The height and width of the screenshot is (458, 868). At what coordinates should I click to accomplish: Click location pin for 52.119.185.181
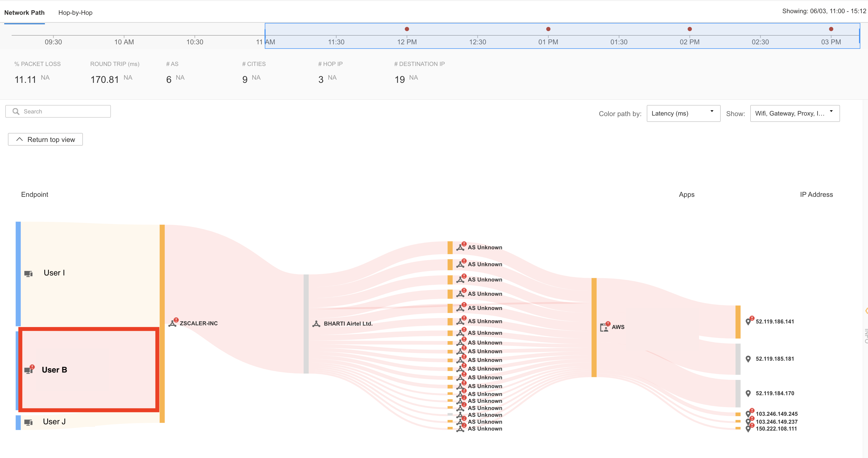coord(748,359)
